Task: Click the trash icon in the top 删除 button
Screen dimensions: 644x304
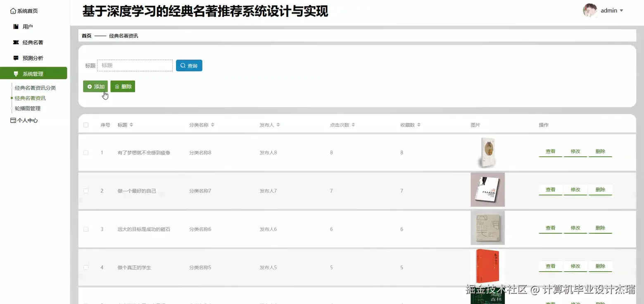Action: (x=117, y=86)
